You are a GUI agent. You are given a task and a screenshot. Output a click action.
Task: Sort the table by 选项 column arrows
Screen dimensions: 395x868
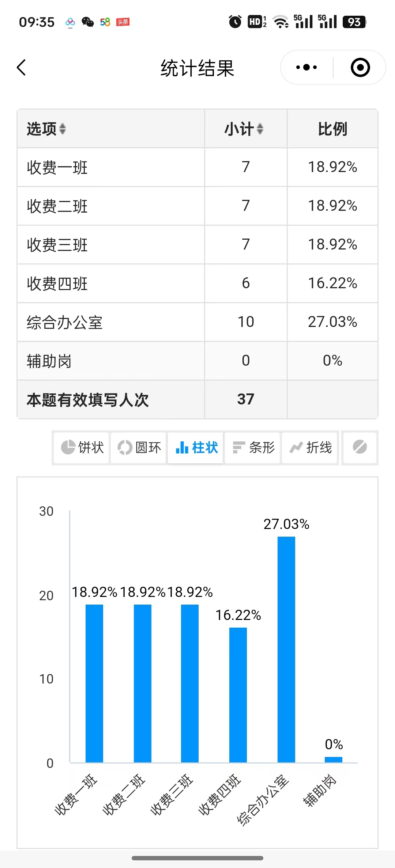[x=63, y=129]
